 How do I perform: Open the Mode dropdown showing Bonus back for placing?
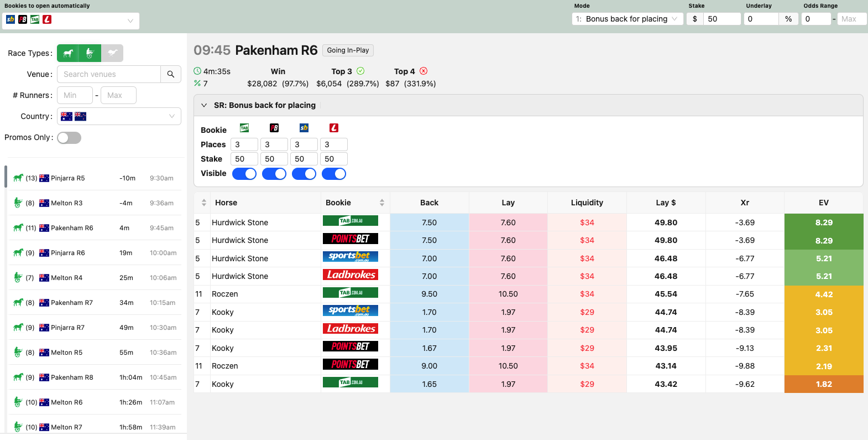628,19
